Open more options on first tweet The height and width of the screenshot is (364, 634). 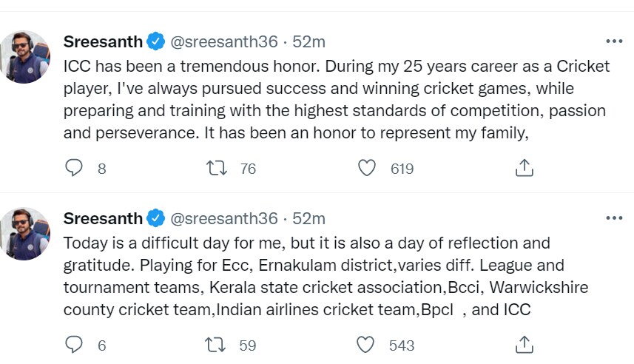[x=614, y=41]
